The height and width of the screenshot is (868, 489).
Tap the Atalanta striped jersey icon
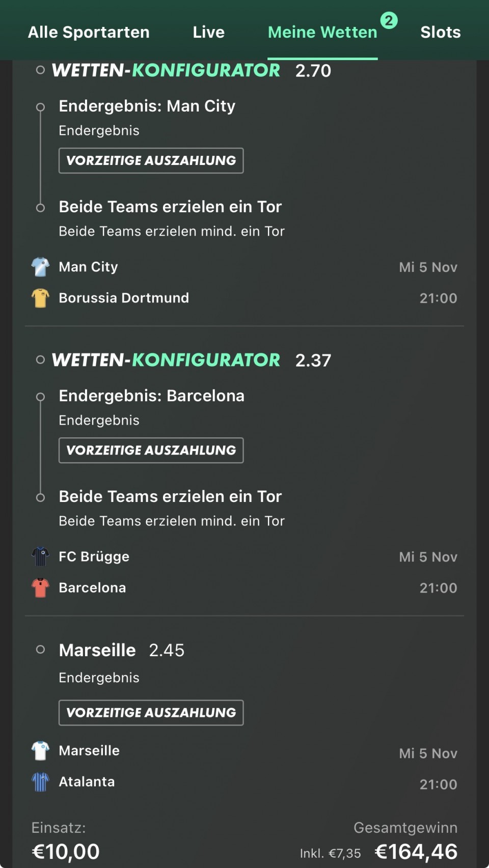tap(40, 781)
